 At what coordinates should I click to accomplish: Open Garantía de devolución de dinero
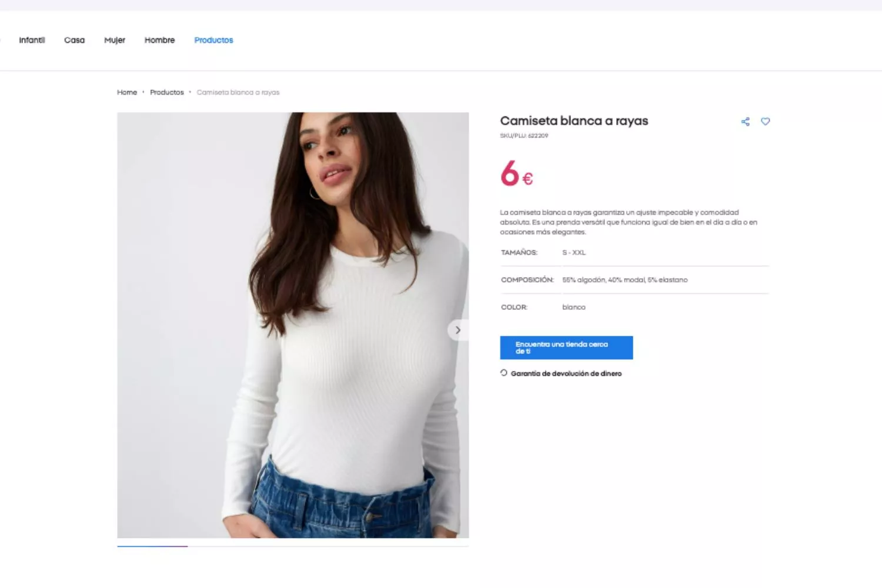tap(566, 373)
